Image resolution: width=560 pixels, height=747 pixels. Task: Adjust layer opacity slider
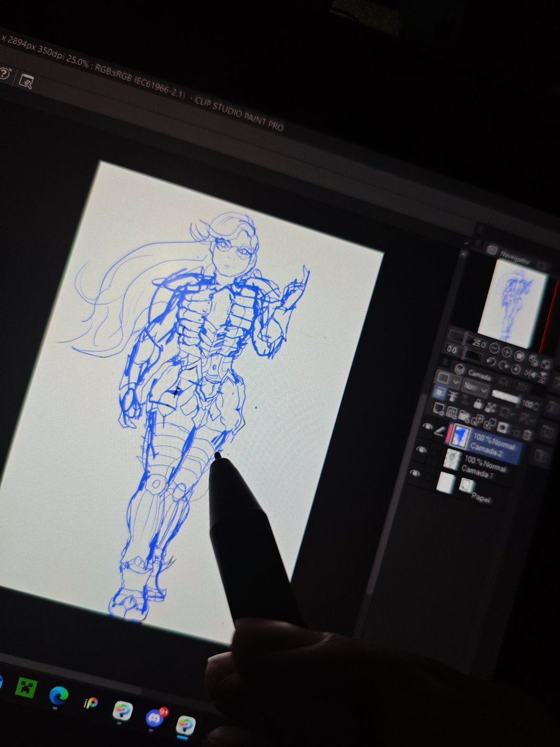(506, 397)
